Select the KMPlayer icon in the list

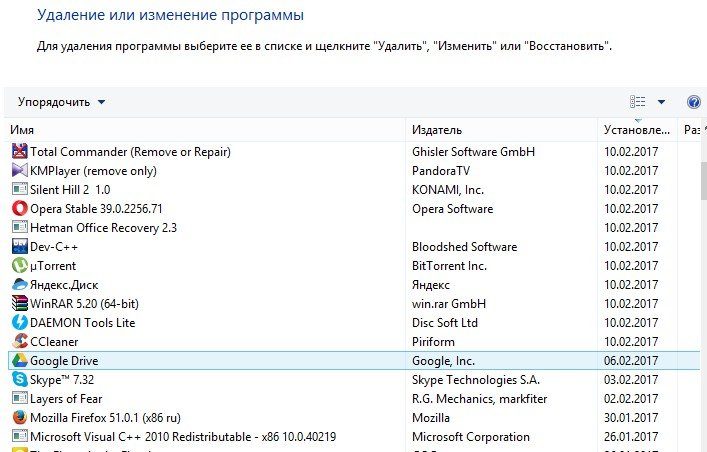(19, 171)
